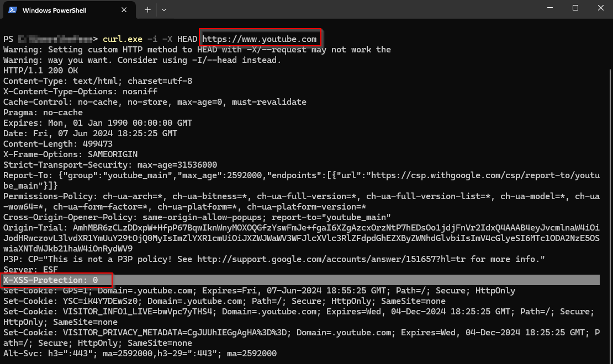The height and width of the screenshot is (364, 613).
Task: Click the PowerShell icon in the tab
Action: [12, 10]
